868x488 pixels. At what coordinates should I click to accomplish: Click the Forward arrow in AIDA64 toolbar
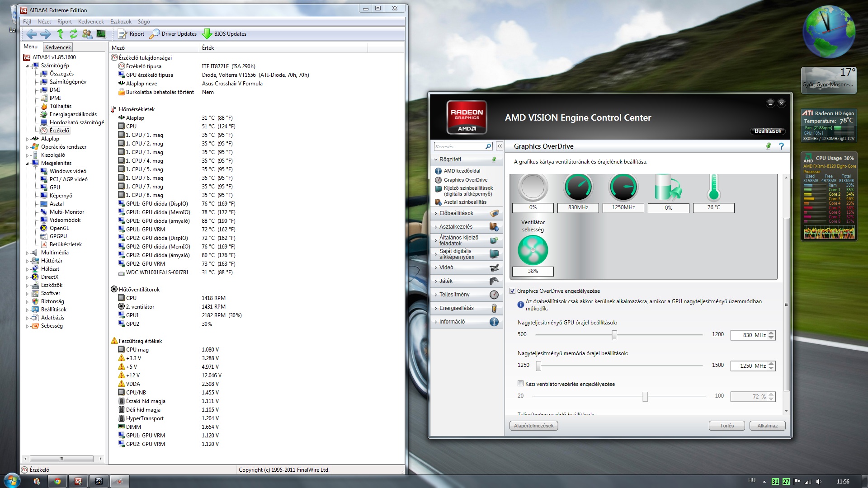pyautogui.click(x=45, y=34)
